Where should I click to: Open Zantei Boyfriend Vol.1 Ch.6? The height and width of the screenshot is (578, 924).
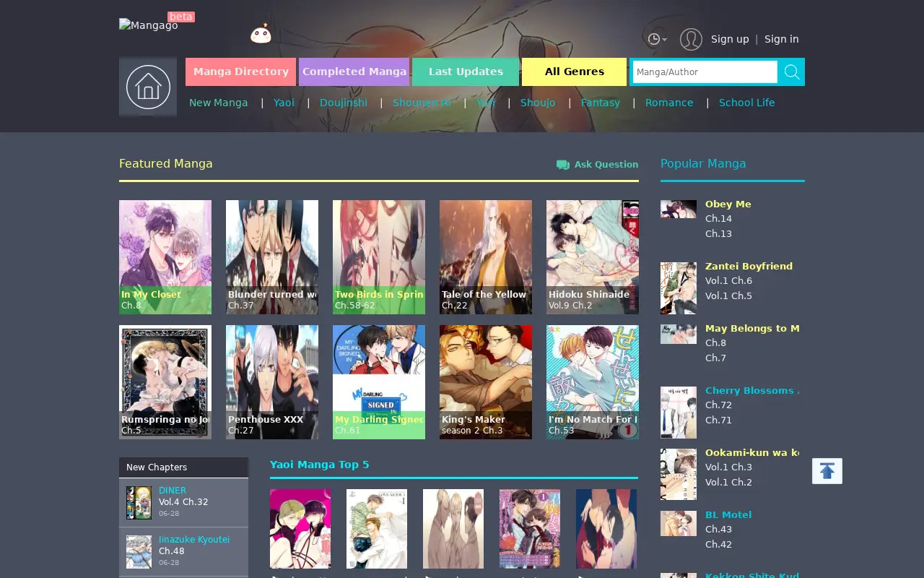point(728,281)
